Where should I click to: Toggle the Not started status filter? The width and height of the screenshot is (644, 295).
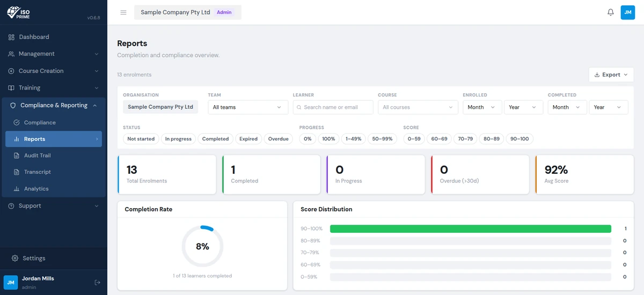141,139
